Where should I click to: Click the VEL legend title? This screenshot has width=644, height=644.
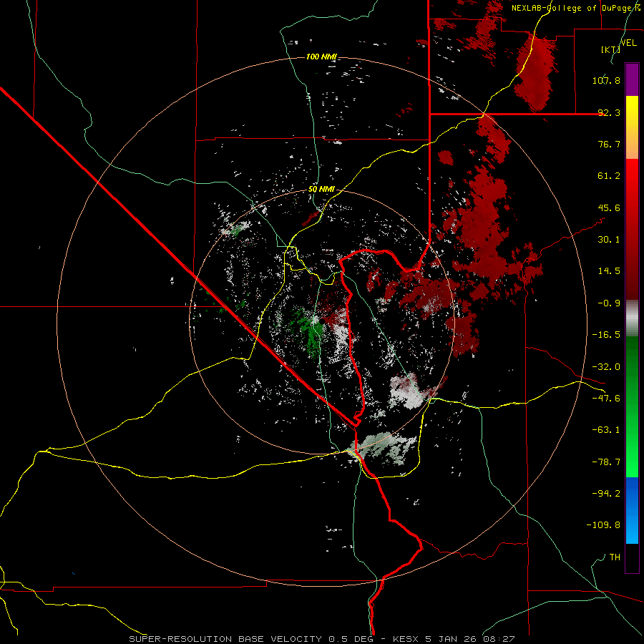coord(628,42)
